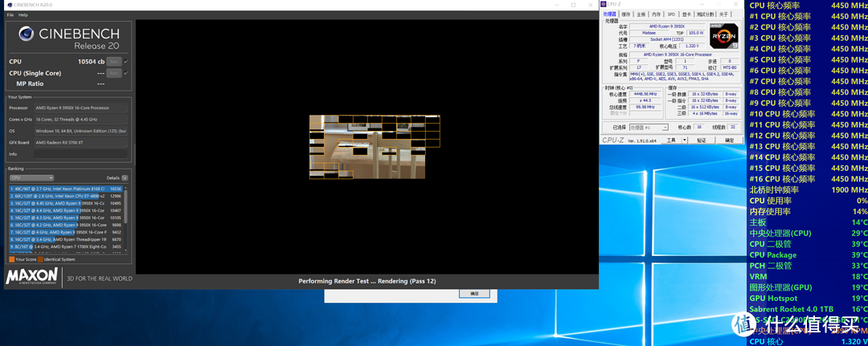Click the MAXON logo in Cinebench
Viewport: 868px width, 346px height.
tap(31, 276)
